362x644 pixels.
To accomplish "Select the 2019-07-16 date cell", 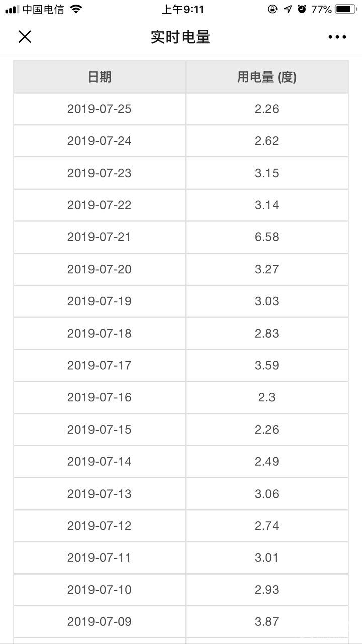I will tap(100, 397).
